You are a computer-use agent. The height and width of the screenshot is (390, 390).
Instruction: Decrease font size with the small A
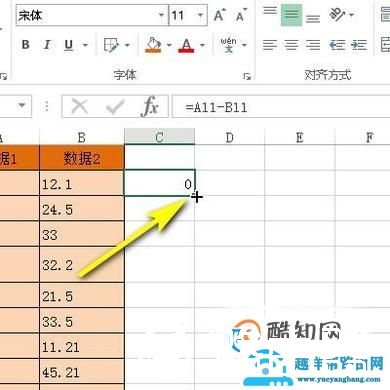(241, 15)
